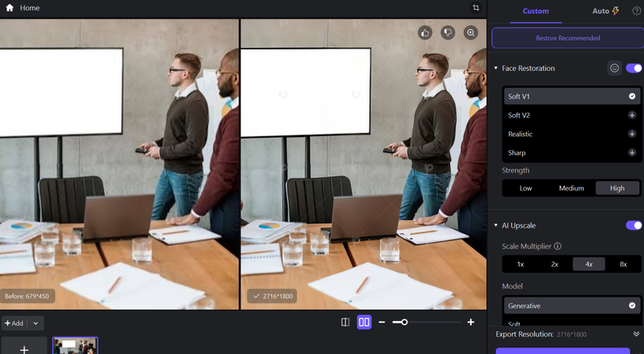Click the thumbs down feedback icon
The image size is (644, 354).
448,32
